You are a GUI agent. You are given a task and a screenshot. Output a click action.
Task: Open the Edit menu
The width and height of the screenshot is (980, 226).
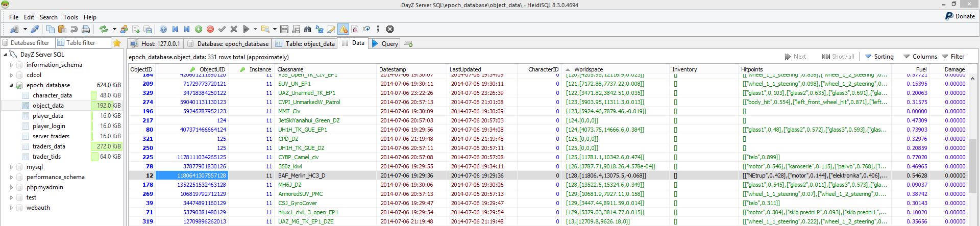click(x=29, y=17)
